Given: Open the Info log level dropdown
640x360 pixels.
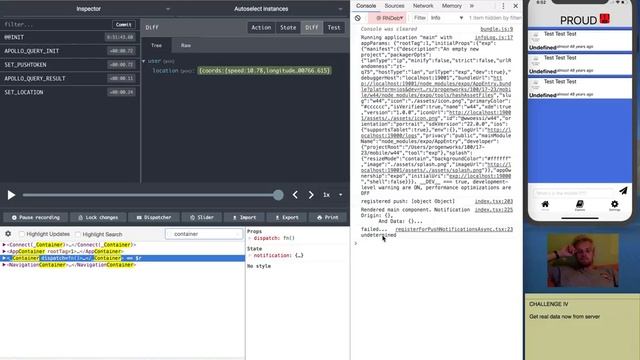Looking at the screenshot, I should (447, 18).
